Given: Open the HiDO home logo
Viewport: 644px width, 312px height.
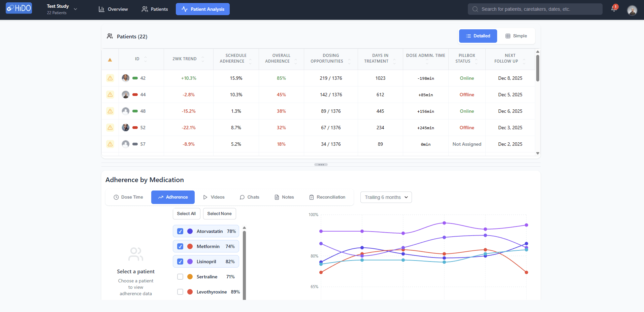Looking at the screenshot, I should click(x=19, y=8).
